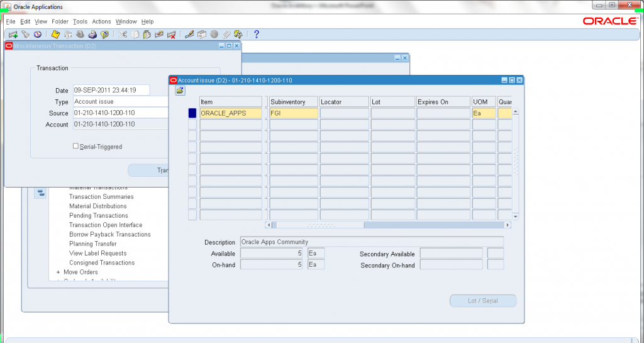The height and width of the screenshot is (343, 644).
Task: Click the Cut scissors icon
Action: pyautogui.click(x=123, y=35)
